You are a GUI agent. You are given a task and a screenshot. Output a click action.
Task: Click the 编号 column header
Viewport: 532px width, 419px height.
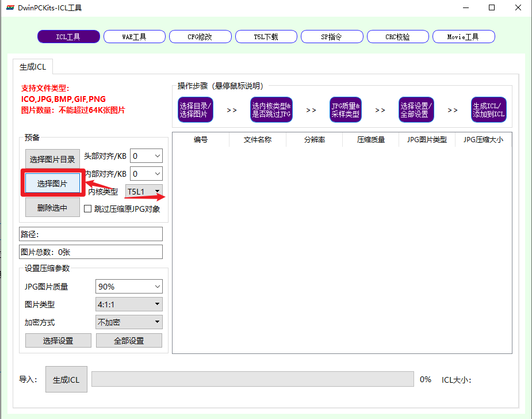tap(201, 139)
